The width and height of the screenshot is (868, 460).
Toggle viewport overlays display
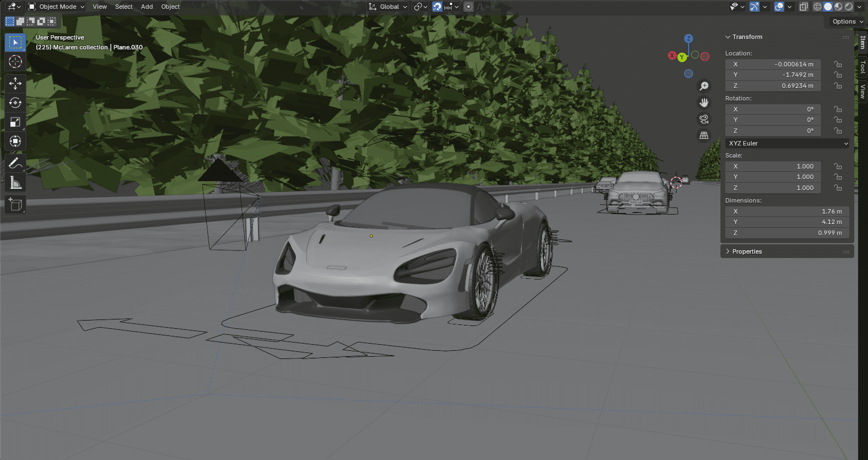[x=779, y=7]
